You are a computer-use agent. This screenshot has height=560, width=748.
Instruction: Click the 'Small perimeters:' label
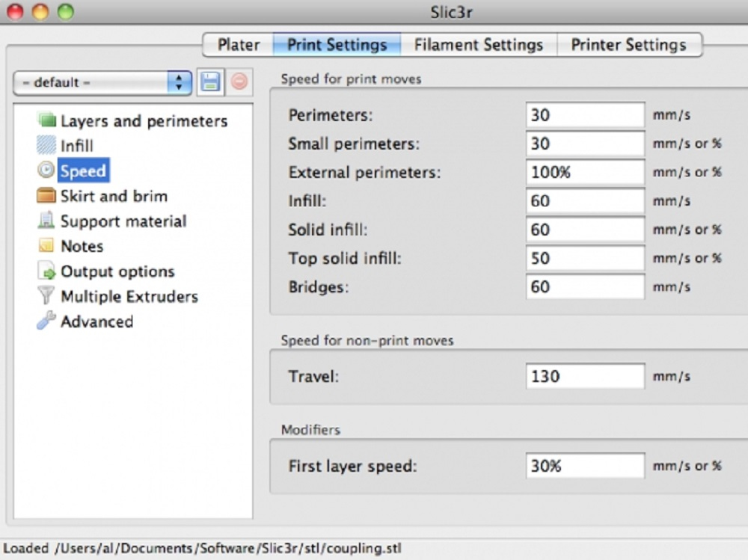point(354,144)
